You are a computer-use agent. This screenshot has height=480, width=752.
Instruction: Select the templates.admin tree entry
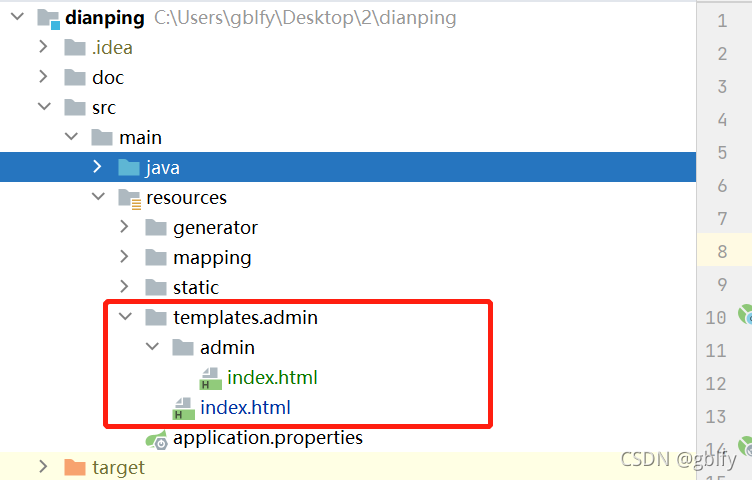(x=246, y=317)
